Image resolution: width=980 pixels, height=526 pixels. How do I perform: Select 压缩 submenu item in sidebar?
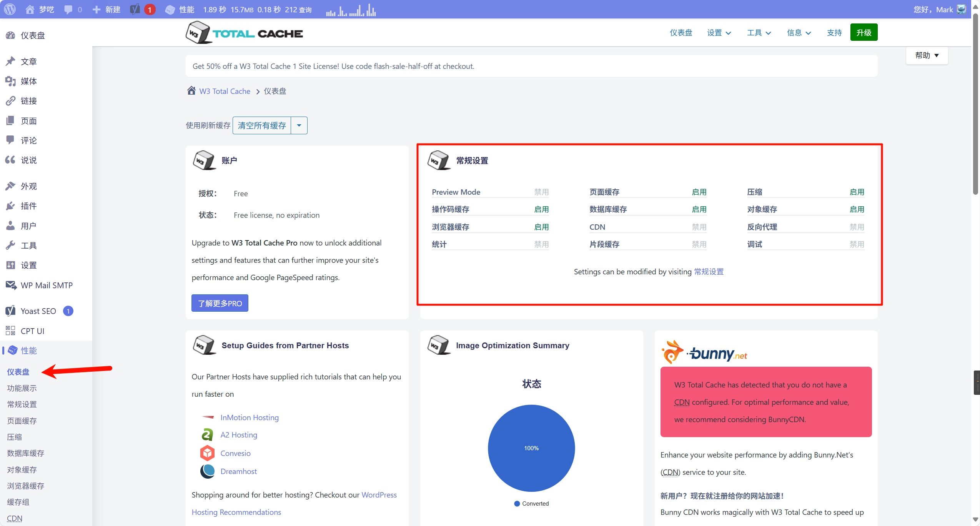(x=15, y=437)
